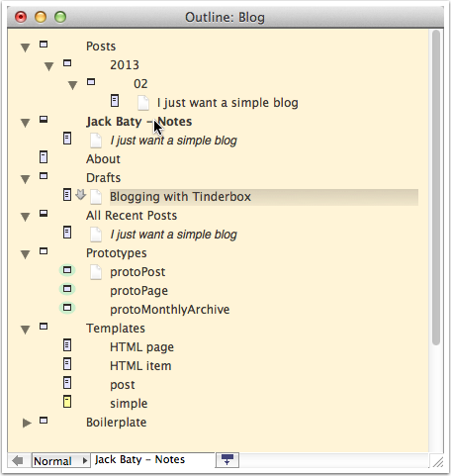The height and width of the screenshot is (476, 451).
Task: Click note icon of alias under All Recent Posts
Action: (67, 233)
